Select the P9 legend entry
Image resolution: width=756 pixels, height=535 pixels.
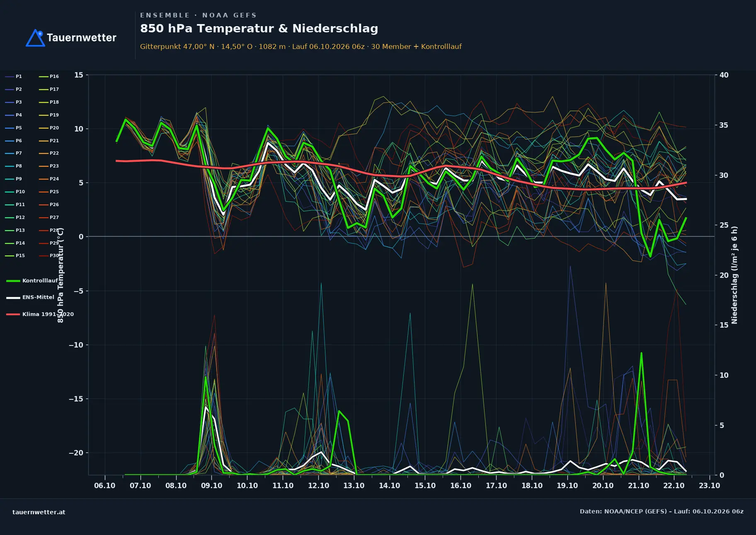(14, 179)
